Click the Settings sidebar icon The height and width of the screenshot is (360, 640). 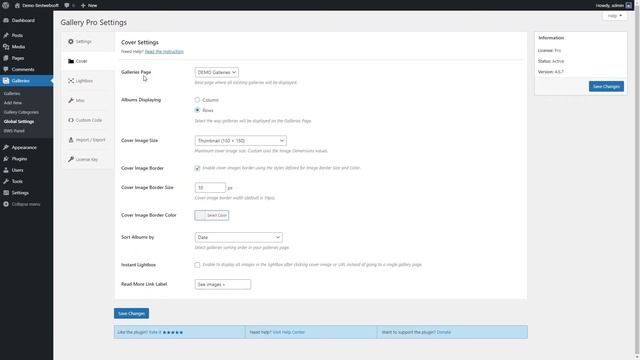tap(6, 193)
